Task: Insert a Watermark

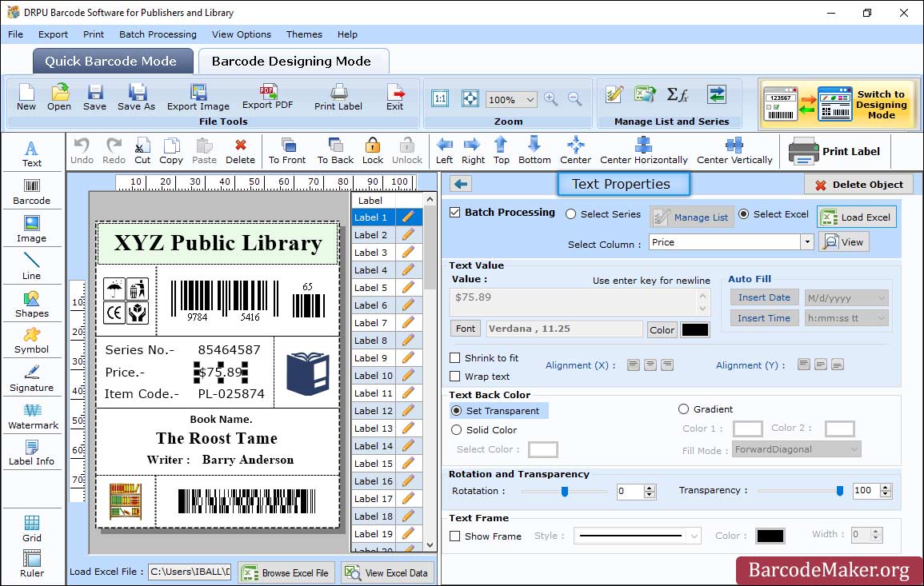Action: pos(33,417)
